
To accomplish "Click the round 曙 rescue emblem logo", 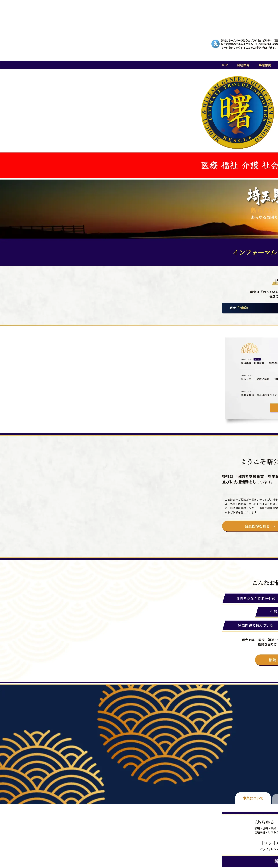I will click(x=237, y=112).
